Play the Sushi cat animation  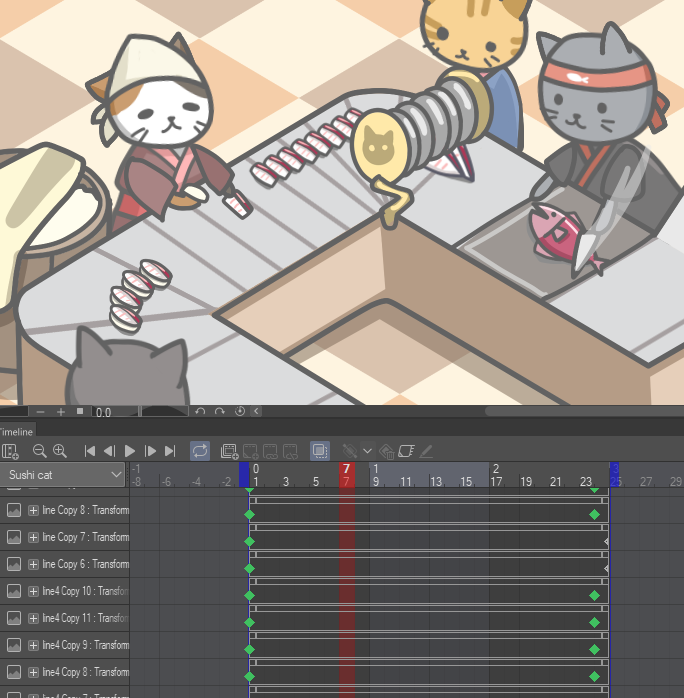tap(130, 451)
